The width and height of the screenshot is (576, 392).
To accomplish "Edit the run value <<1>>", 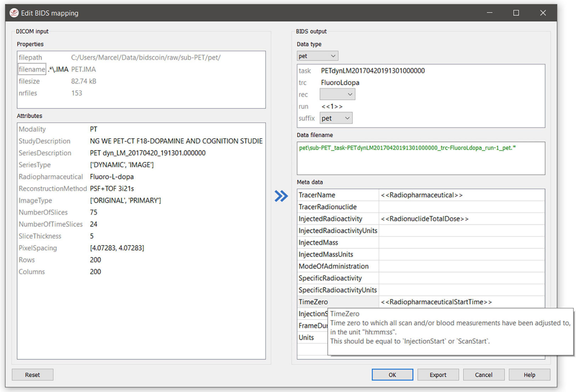I will click(x=332, y=106).
